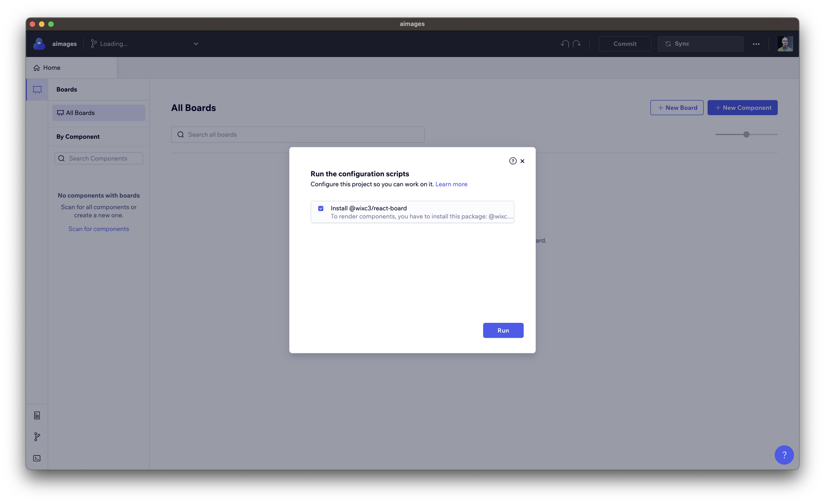Select the git branch icon in left rail

[x=37, y=436]
